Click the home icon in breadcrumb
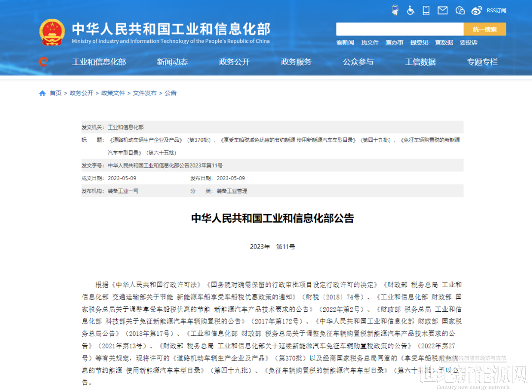 tap(42, 93)
